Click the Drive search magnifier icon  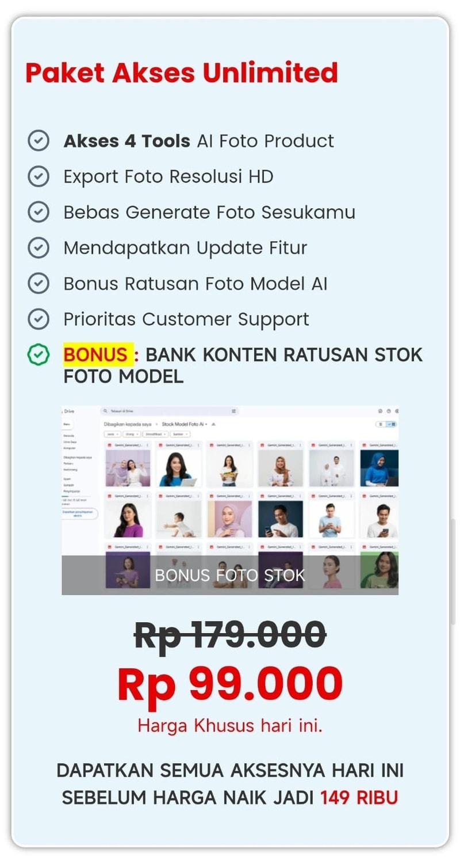pyautogui.click(x=105, y=411)
